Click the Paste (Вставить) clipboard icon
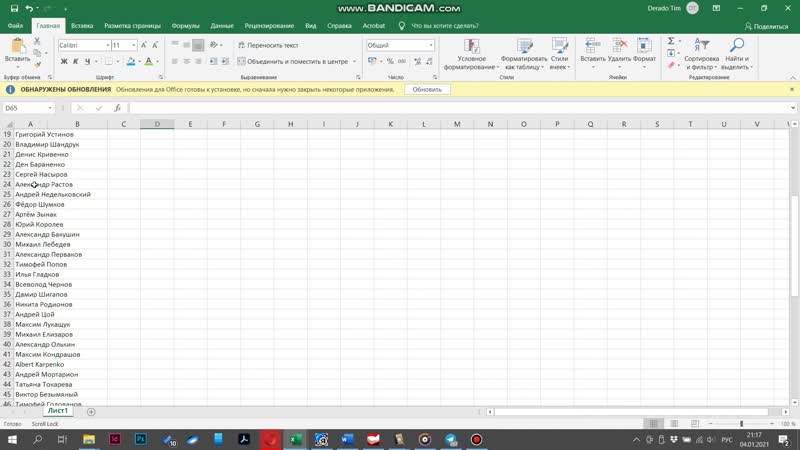This screenshot has width=800, height=450. point(17,47)
